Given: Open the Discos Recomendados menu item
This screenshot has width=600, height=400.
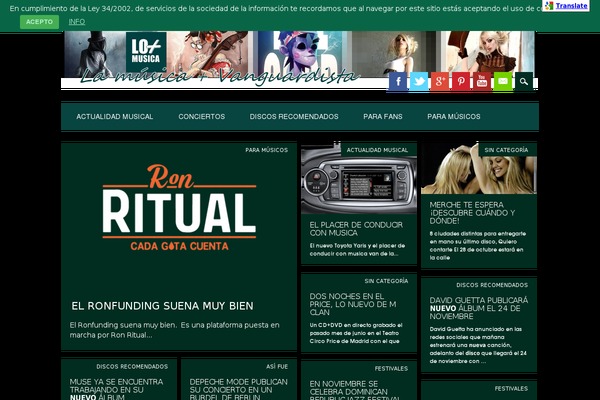Looking at the screenshot, I should coord(294,116).
